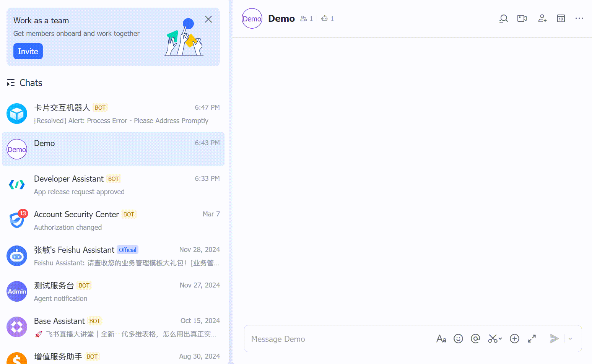Select the Demo chat in the list
Viewport: 592px width, 364px height.
point(113,149)
